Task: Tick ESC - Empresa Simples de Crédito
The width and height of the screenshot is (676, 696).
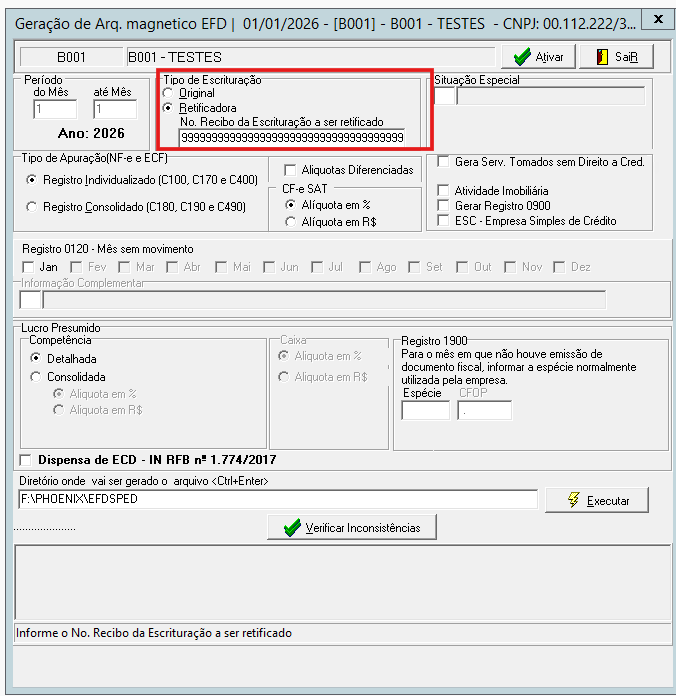Action: click(443, 221)
